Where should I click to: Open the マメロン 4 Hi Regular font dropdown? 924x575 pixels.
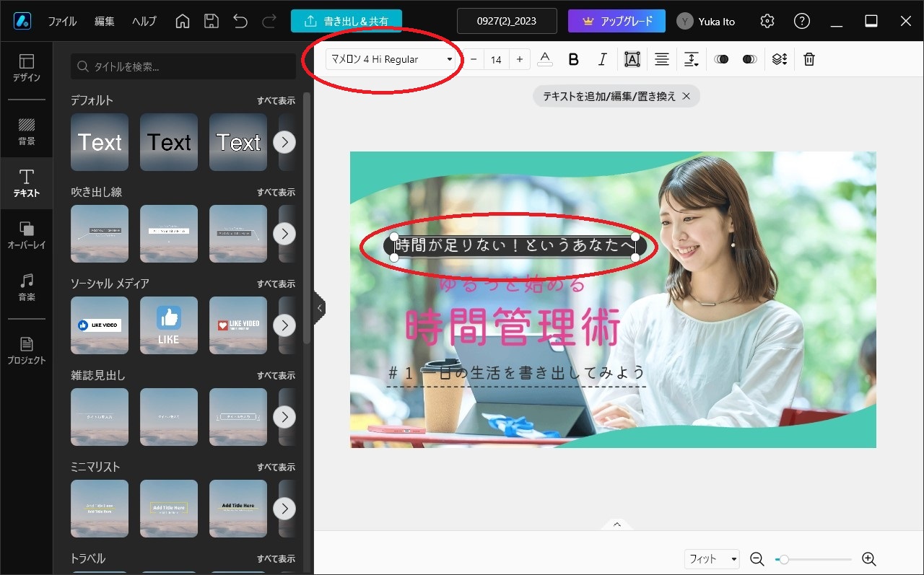click(x=391, y=59)
